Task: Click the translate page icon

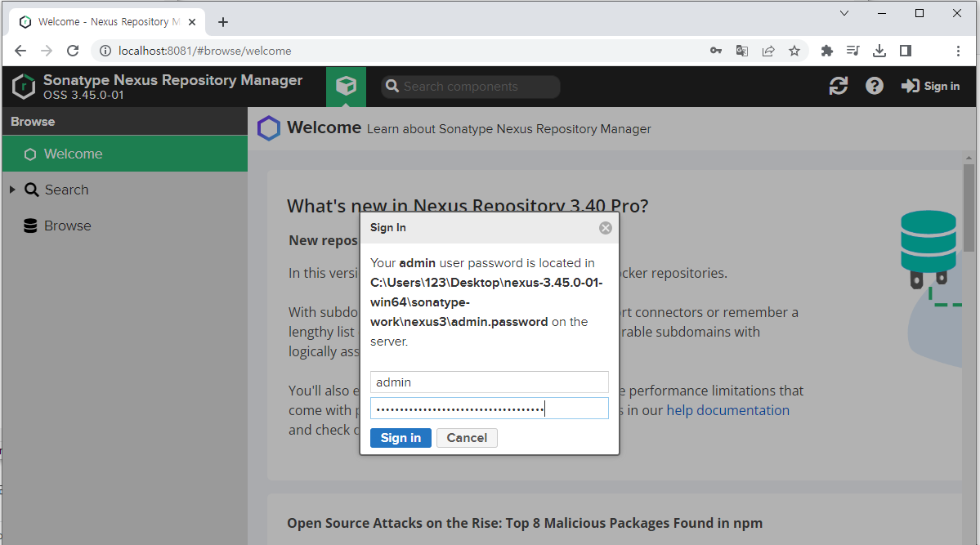Action: [x=742, y=51]
